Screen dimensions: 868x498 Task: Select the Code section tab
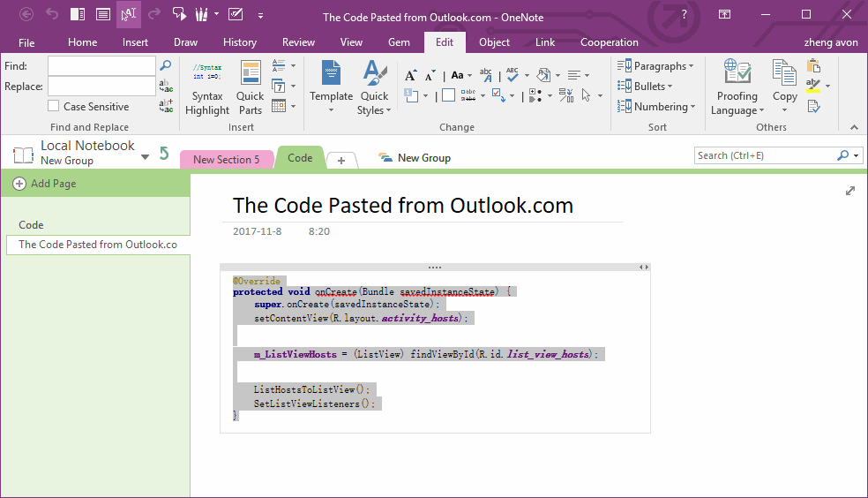(300, 158)
